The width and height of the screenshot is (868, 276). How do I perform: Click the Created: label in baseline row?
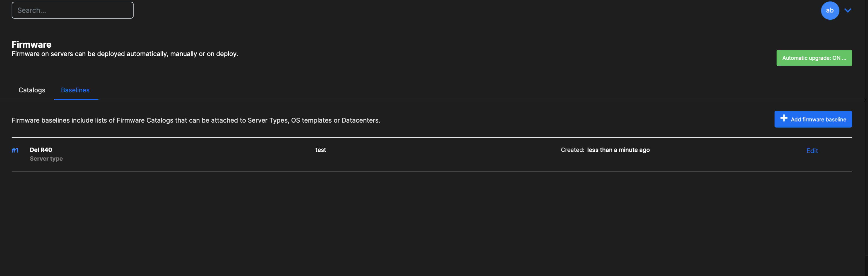[572, 150]
